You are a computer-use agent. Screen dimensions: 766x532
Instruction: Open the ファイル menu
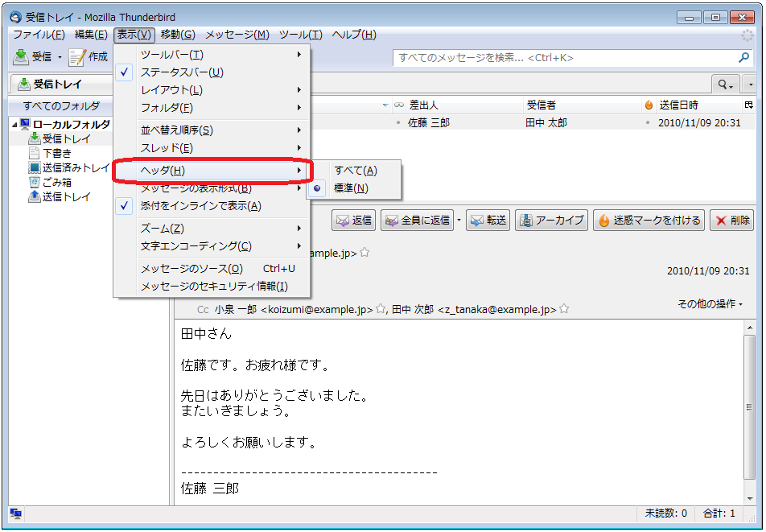pyautogui.click(x=39, y=35)
